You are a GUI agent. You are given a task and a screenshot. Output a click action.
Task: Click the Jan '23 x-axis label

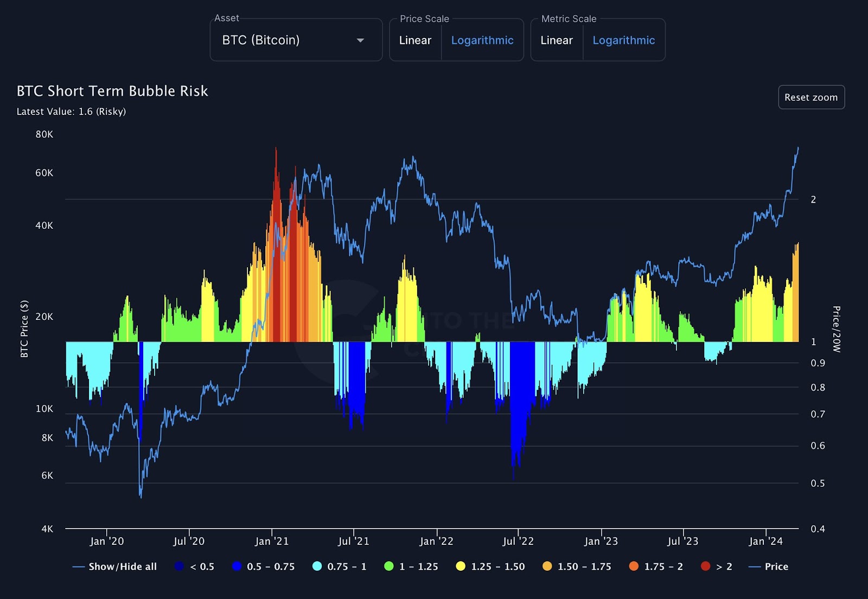[x=601, y=541]
